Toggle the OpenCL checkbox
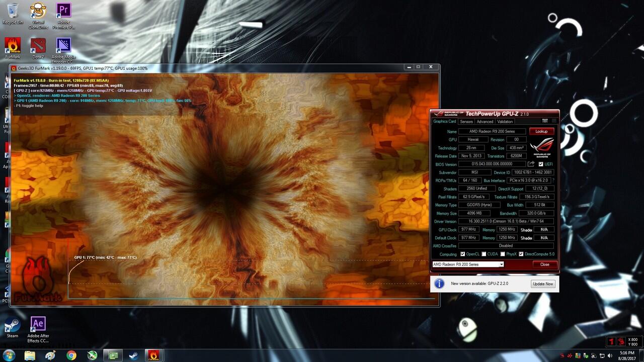 point(462,254)
